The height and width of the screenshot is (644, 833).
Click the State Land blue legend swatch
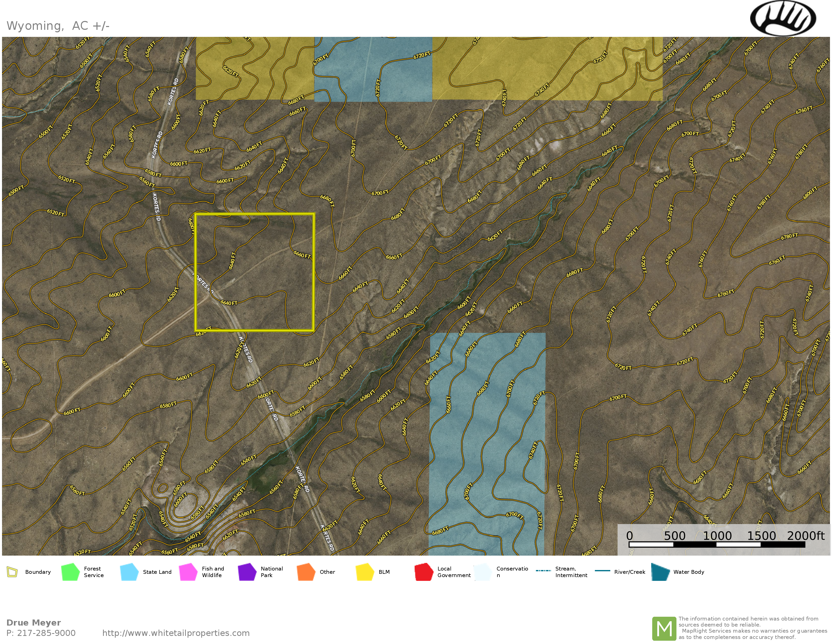coord(129,572)
